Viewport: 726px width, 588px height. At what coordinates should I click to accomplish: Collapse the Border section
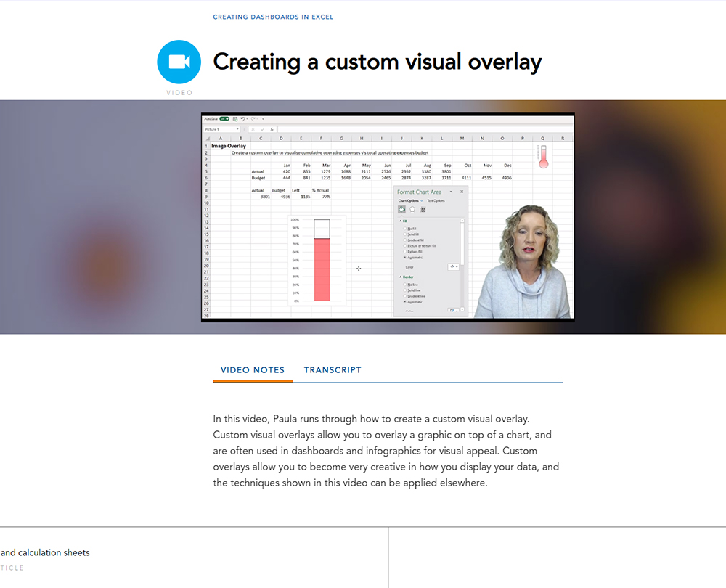coord(400,277)
